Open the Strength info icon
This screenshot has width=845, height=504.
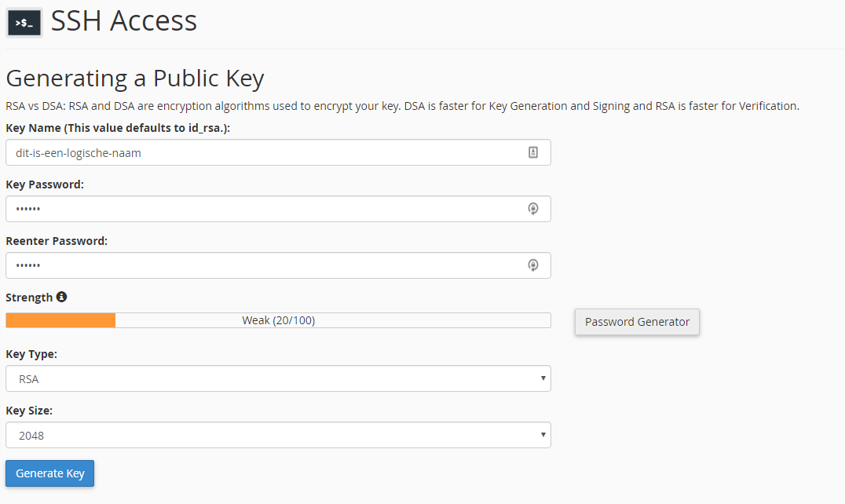point(62,297)
